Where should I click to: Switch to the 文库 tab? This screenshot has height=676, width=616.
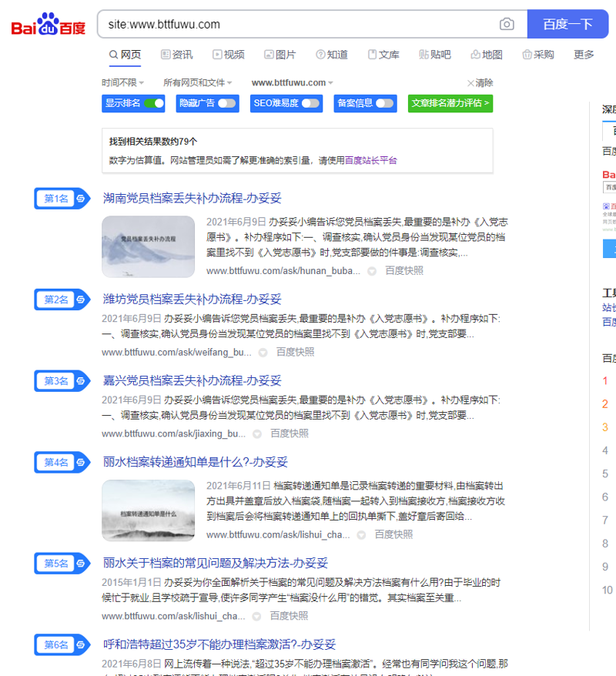pos(383,55)
